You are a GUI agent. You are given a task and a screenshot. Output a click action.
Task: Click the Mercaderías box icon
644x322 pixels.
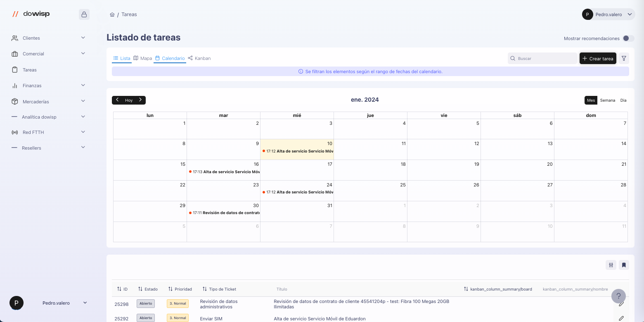pos(15,101)
